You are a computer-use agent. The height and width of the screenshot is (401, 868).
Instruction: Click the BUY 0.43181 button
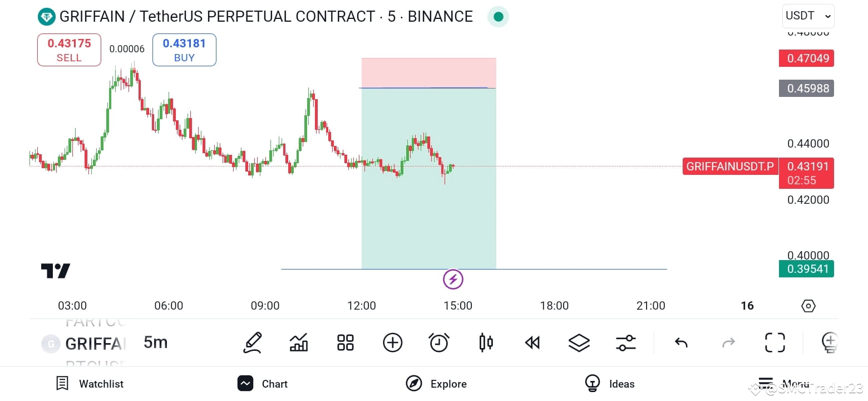[x=184, y=50]
